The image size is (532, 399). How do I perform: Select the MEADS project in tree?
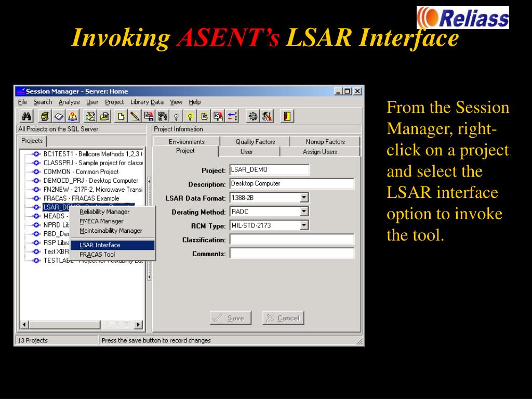(x=56, y=216)
